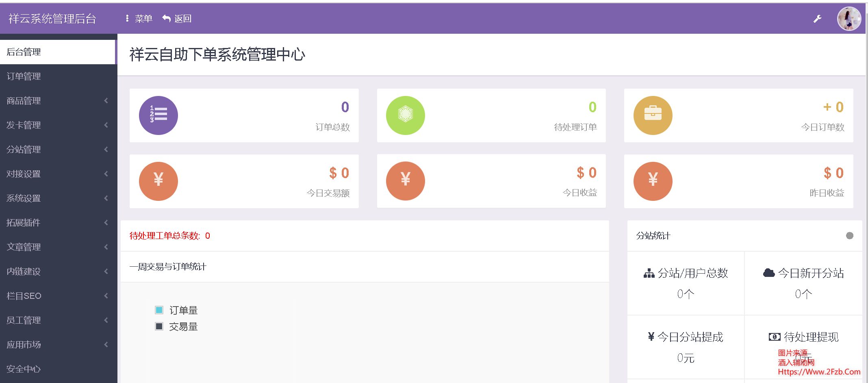The height and width of the screenshot is (383, 868).
Task: Click the purple order total list icon
Action: 158,115
